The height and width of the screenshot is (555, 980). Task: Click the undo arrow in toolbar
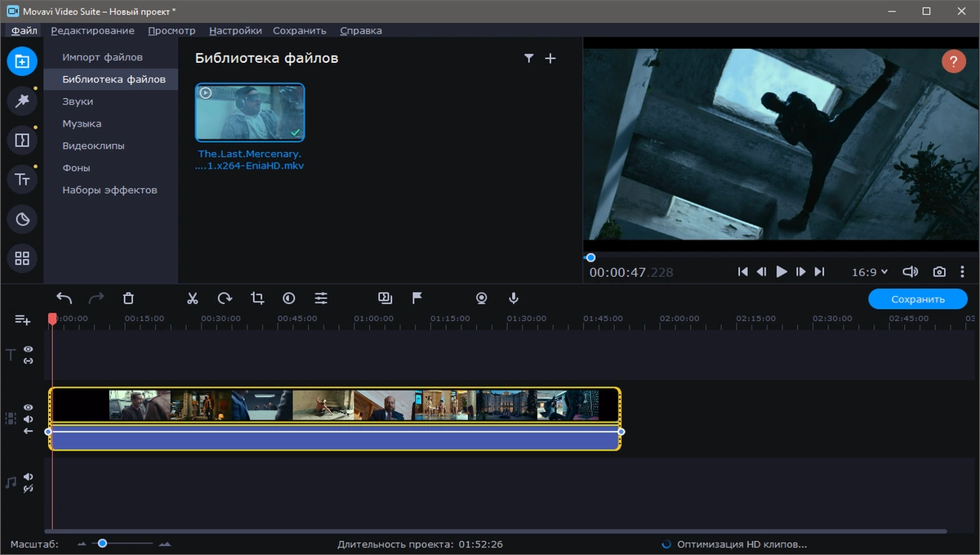65,298
